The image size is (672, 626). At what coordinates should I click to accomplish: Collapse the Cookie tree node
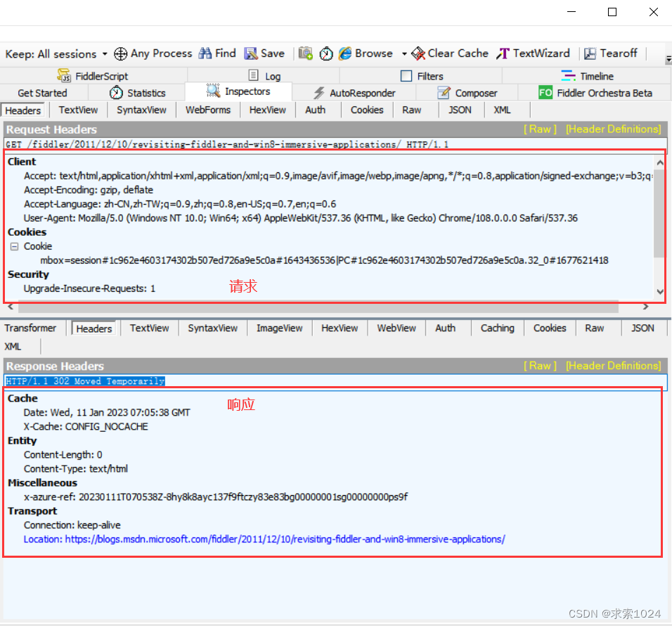[15, 247]
